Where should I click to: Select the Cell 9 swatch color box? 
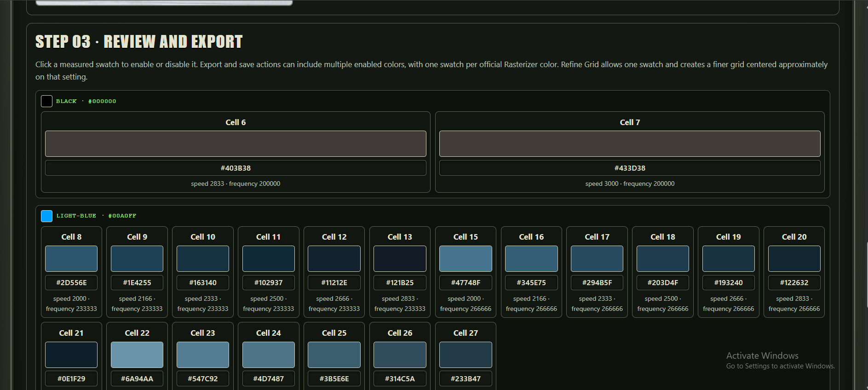pyautogui.click(x=137, y=258)
